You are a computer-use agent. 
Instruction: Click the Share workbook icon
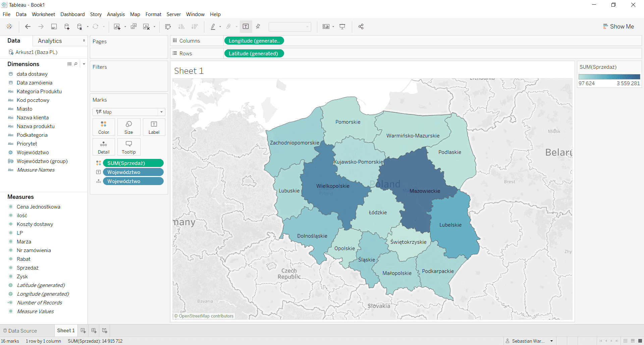tap(361, 27)
